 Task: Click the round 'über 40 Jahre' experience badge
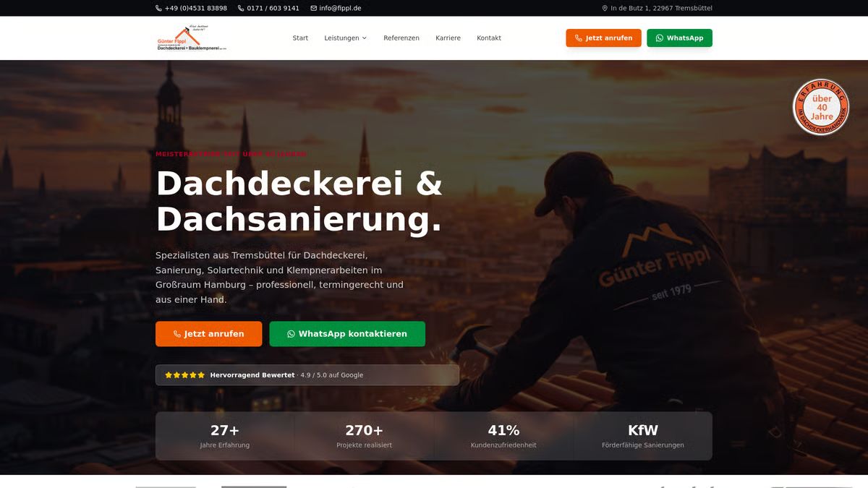coord(821,107)
